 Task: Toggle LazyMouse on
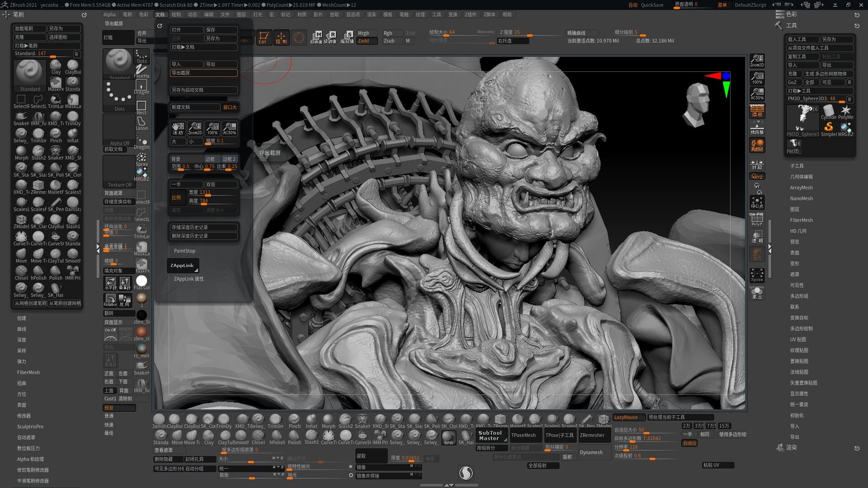[x=629, y=417]
